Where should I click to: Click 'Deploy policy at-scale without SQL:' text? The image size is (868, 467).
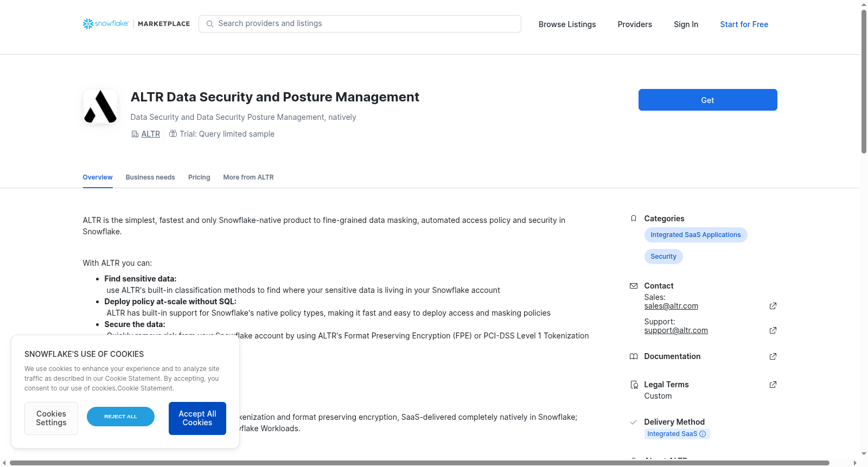pos(170,302)
